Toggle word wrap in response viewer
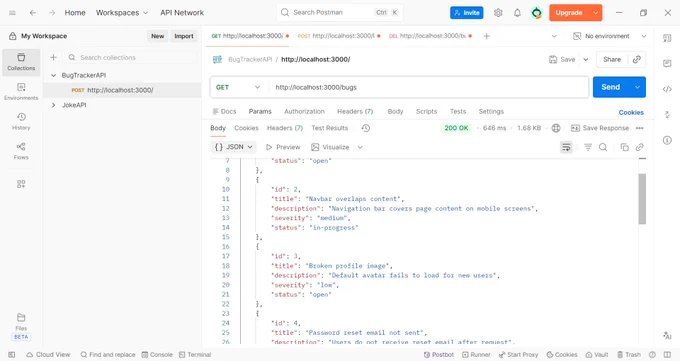This screenshot has height=361, width=680. pos(566,147)
